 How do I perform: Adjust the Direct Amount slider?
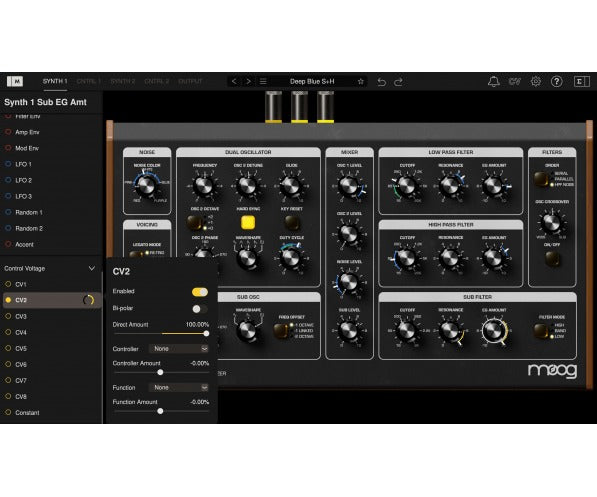pyautogui.click(x=161, y=334)
